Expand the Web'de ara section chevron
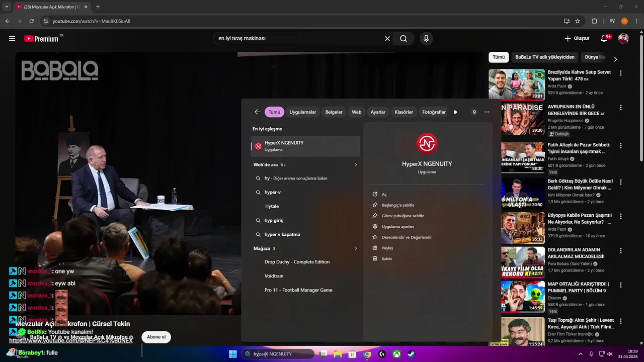 click(356, 164)
